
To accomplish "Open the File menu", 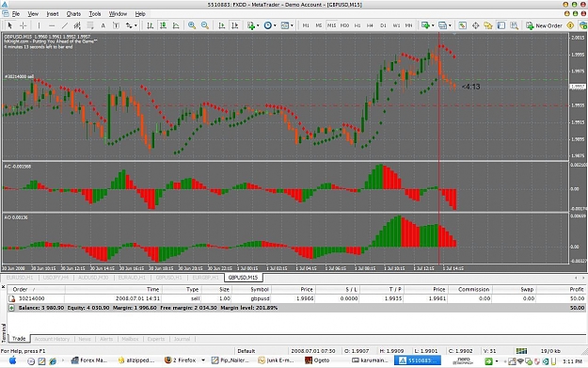I will click(x=16, y=14).
